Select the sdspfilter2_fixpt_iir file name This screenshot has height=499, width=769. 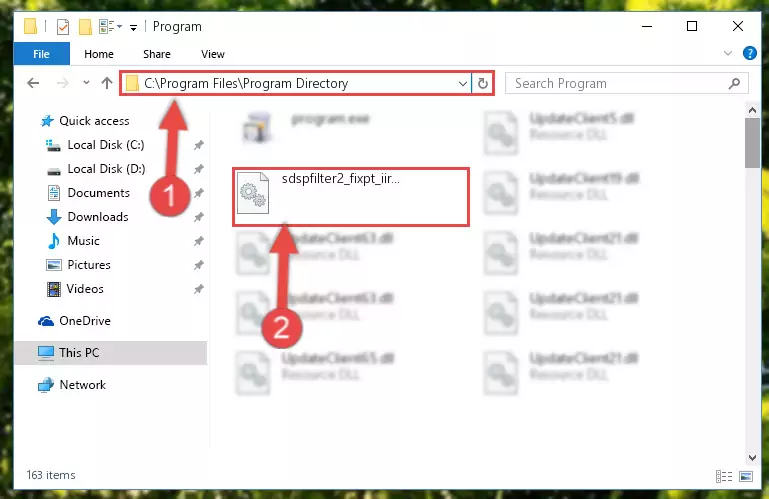(340, 179)
